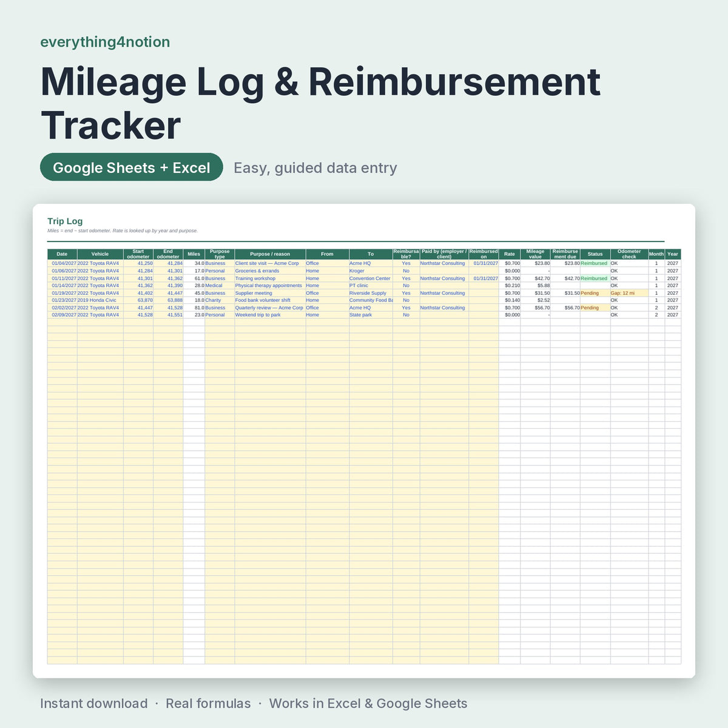Select the 'To' column header
Screen dimensions: 728x728
pos(371,254)
